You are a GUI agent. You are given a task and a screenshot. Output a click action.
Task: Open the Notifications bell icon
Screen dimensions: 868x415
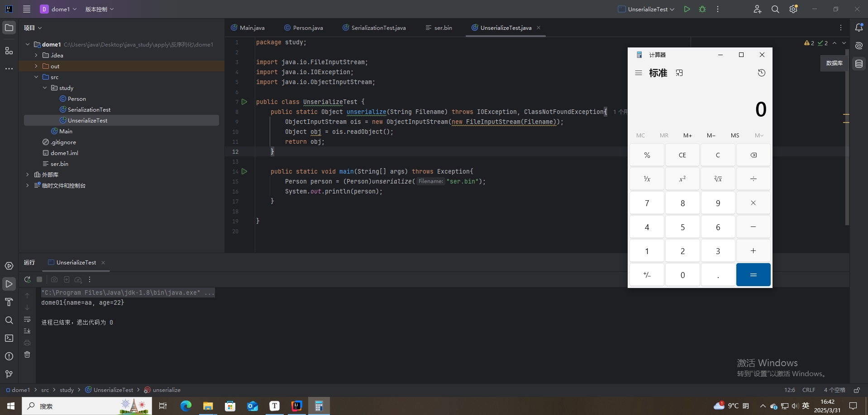(x=859, y=28)
